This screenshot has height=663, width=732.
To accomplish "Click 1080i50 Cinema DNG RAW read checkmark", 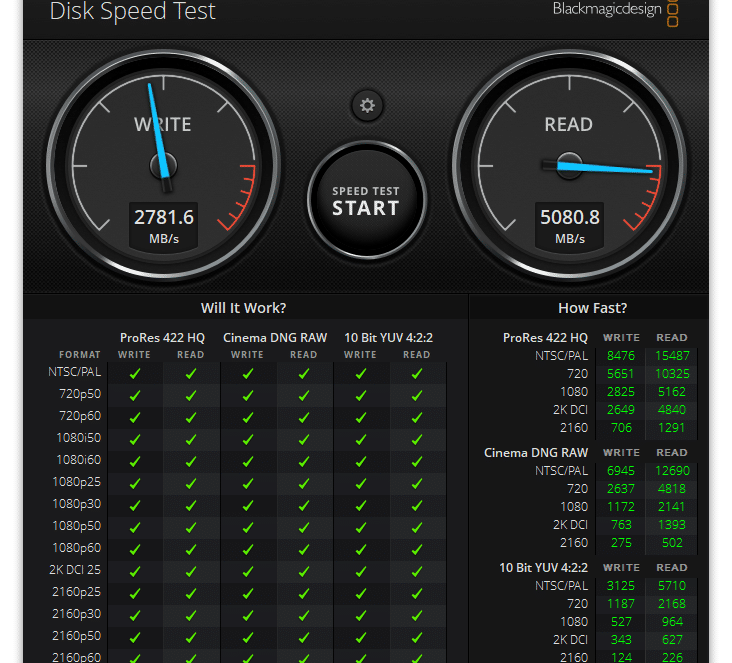I will click(x=304, y=439).
